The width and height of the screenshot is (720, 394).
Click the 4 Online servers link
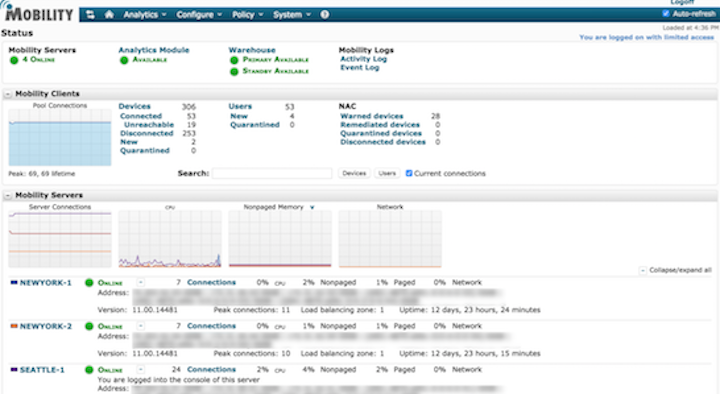click(x=39, y=60)
